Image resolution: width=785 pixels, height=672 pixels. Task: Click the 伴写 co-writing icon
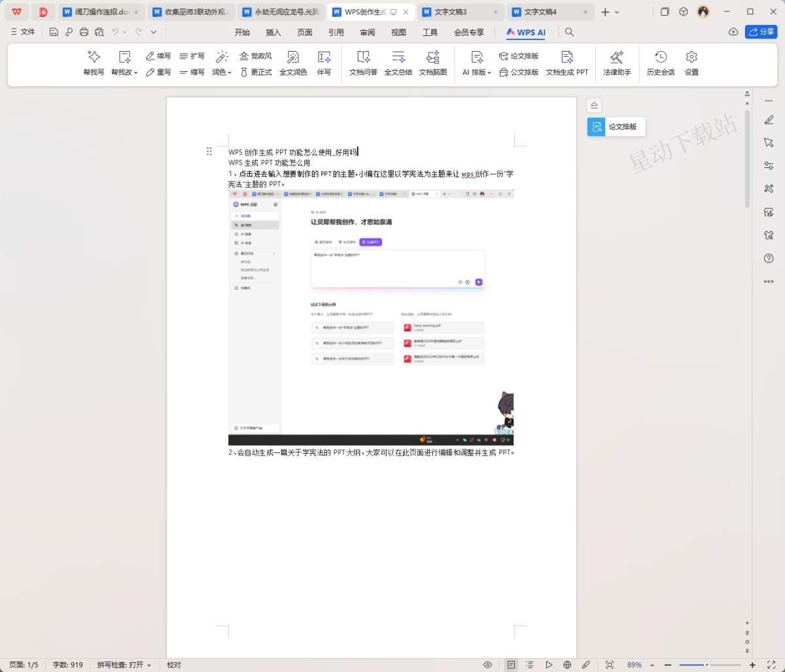324,63
